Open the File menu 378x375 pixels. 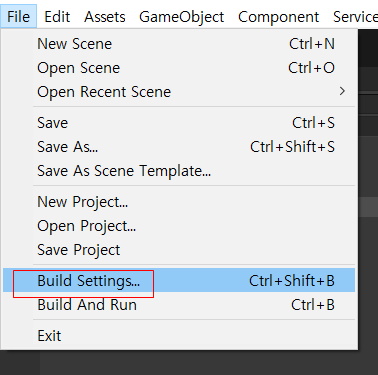18,16
